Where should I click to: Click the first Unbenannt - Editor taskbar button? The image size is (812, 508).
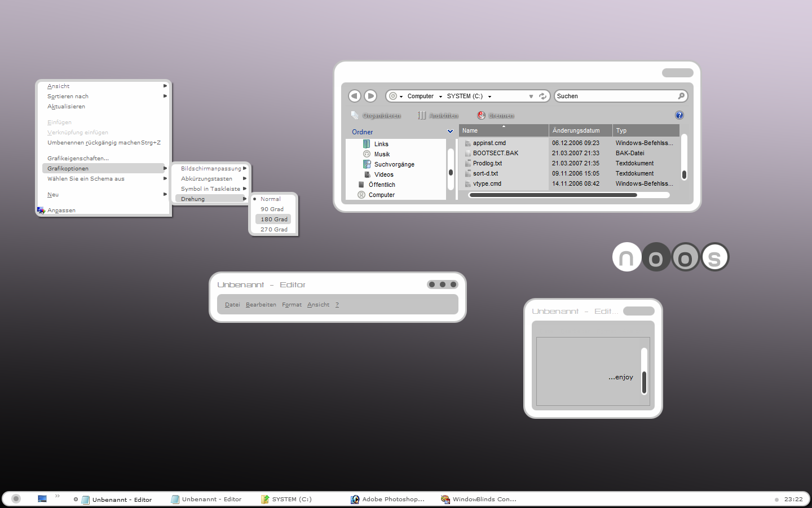click(117, 500)
